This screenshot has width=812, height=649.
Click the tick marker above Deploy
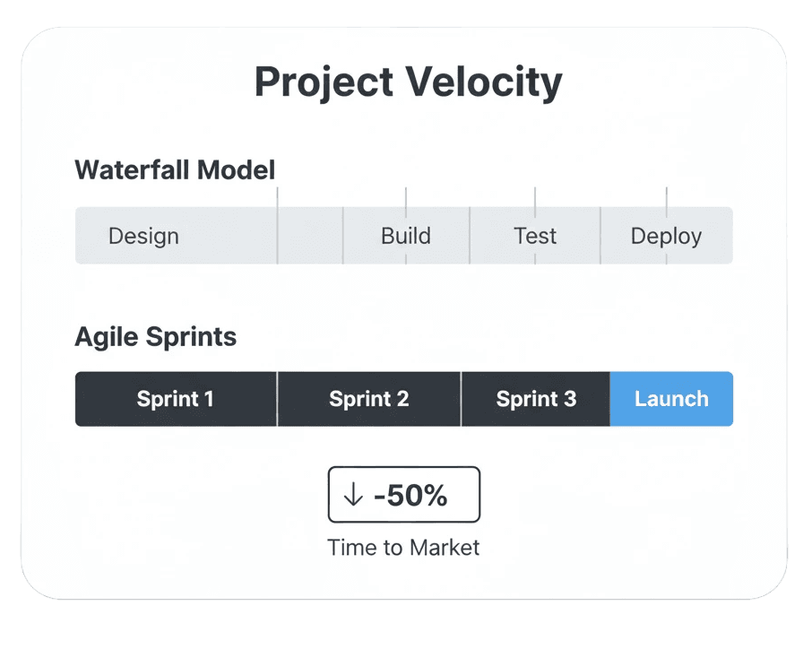coord(667,203)
